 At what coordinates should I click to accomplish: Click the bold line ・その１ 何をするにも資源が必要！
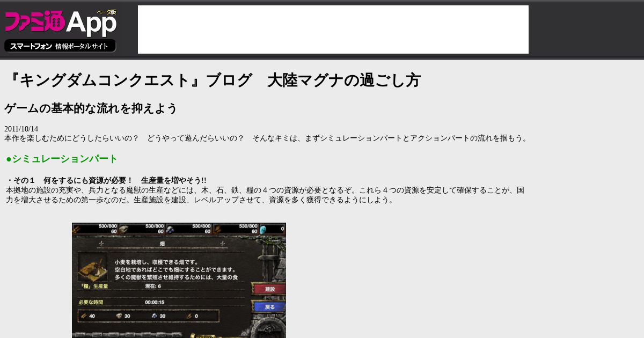point(106,180)
